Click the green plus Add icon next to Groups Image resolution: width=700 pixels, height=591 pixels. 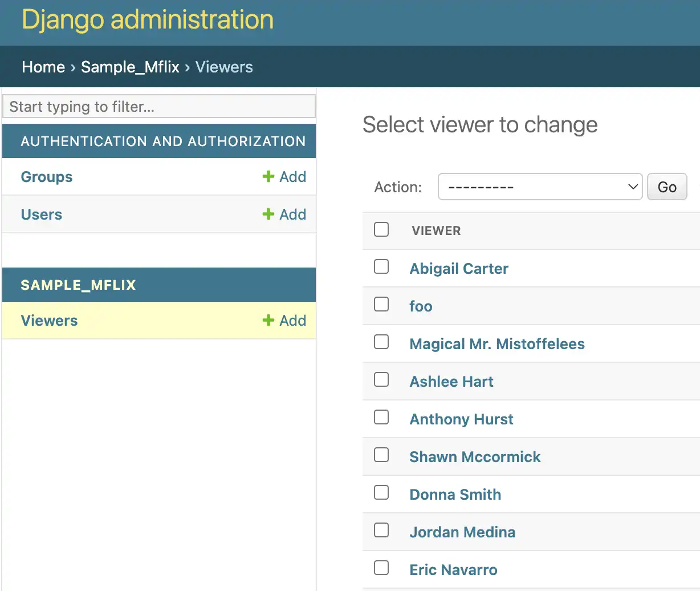click(268, 177)
